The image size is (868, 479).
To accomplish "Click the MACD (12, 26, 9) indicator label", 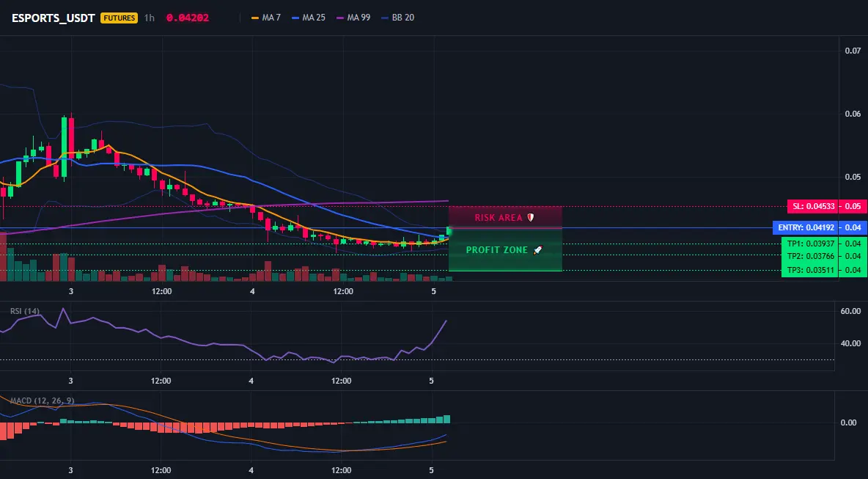I will (42, 401).
